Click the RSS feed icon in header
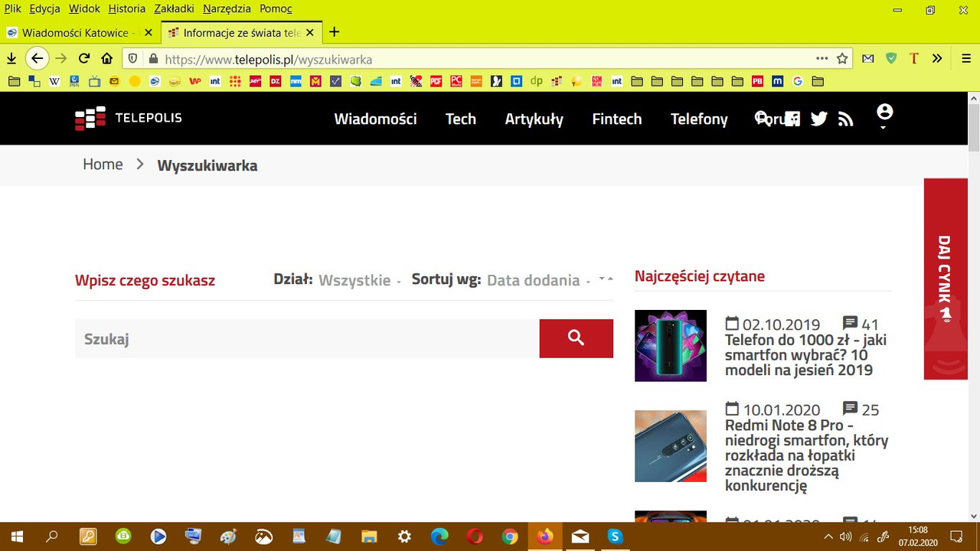Viewport: 980px width, 551px height. click(845, 119)
